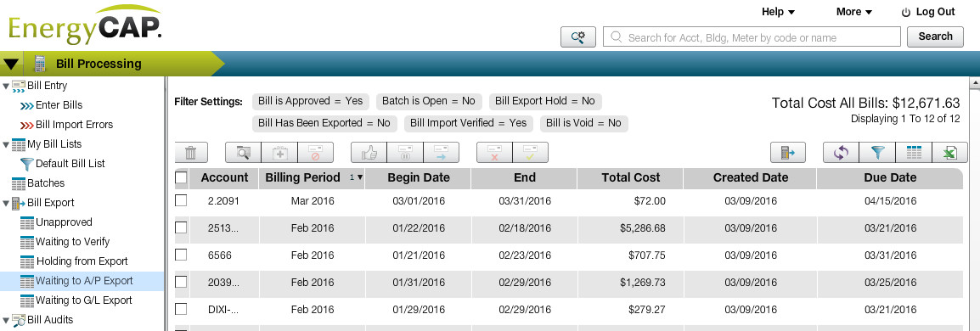Click the Excel export icon

pos(950,153)
